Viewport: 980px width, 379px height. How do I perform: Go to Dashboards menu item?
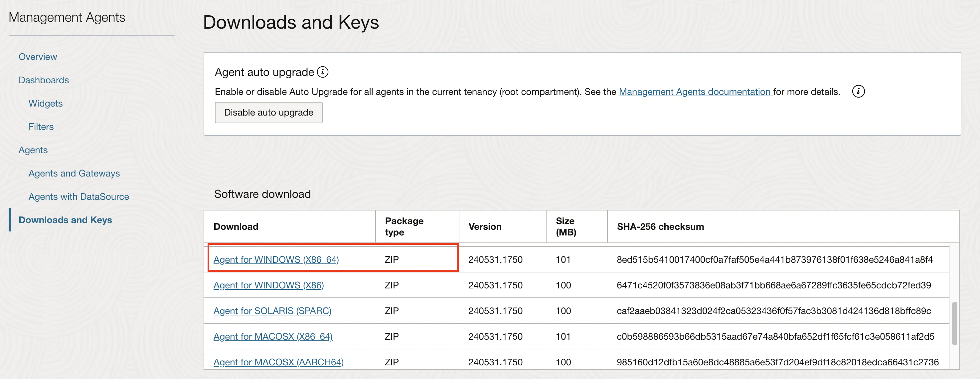pyautogui.click(x=44, y=80)
